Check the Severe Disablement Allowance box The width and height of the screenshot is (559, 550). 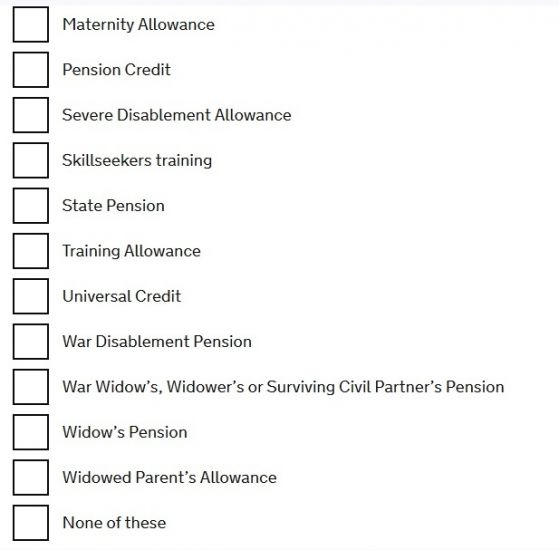click(31, 115)
